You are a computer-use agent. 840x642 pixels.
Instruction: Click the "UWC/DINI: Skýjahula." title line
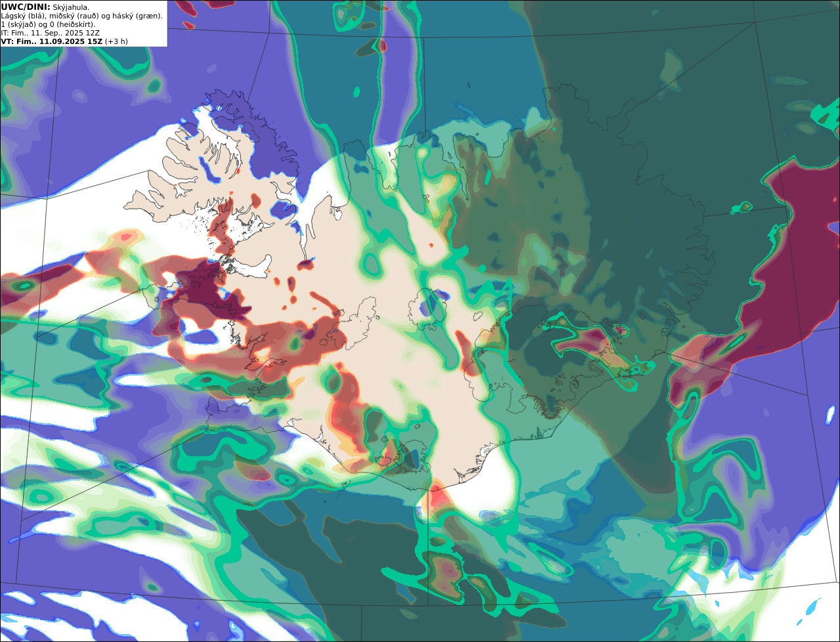pos(45,7)
